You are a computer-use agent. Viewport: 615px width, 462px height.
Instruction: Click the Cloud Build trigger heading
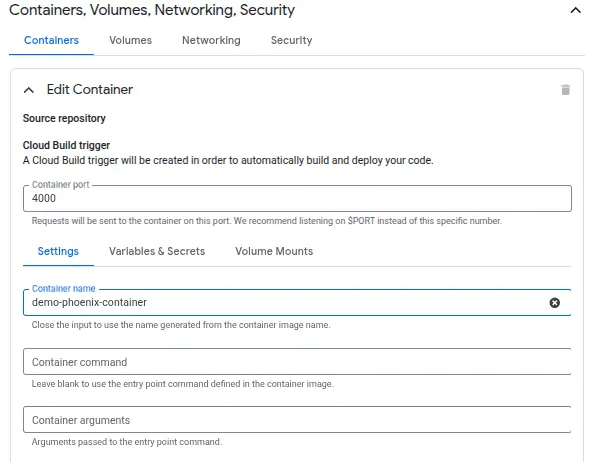point(66,146)
